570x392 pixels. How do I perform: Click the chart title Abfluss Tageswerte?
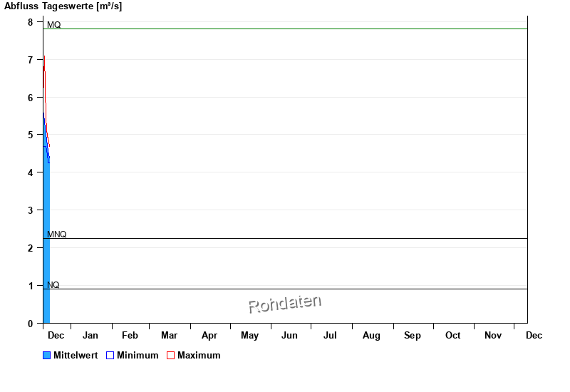[x=64, y=6]
